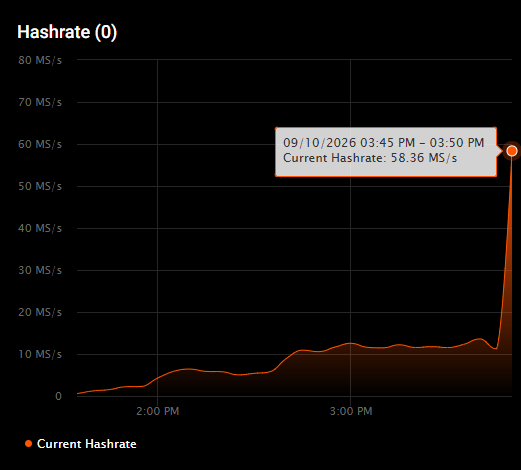The image size is (521, 470).
Task: Click the 80 MS/s axis label
Action: click(x=40, y=60)
